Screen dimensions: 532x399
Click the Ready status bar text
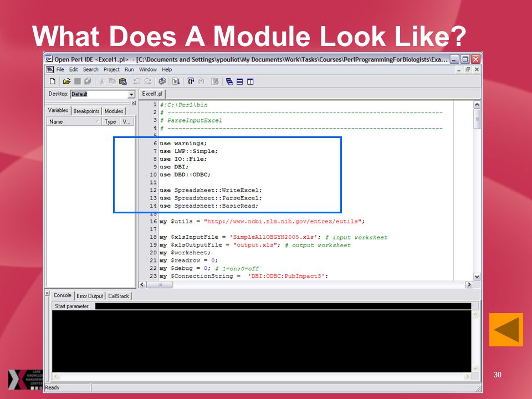[52, 387]
